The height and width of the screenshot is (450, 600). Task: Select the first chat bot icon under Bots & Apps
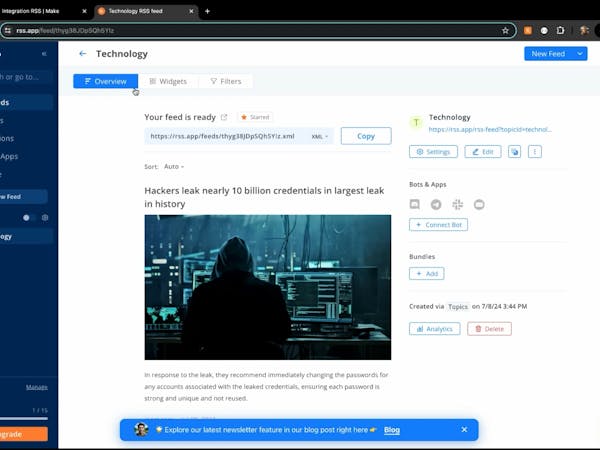[x=414, y=204]
